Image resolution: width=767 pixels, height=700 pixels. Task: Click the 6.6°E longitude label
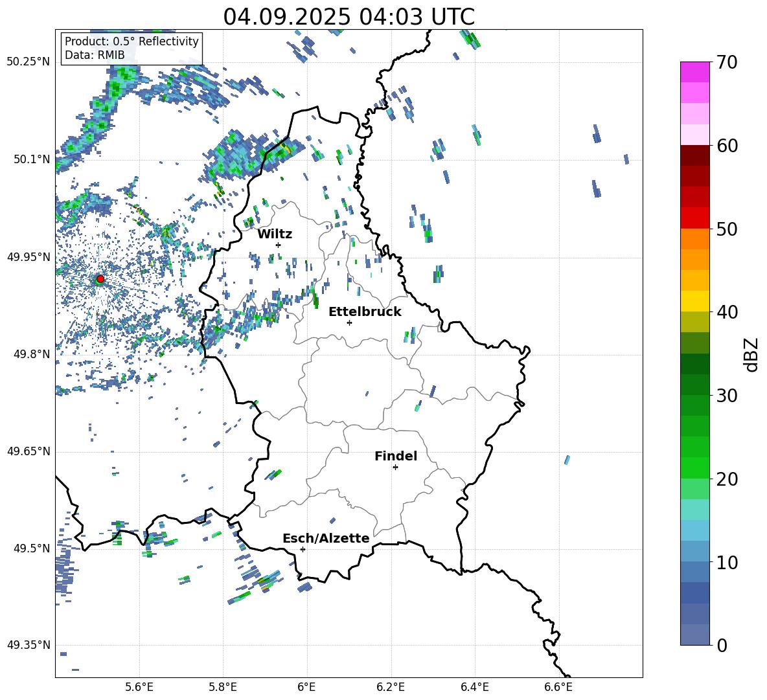click(558, 687)
